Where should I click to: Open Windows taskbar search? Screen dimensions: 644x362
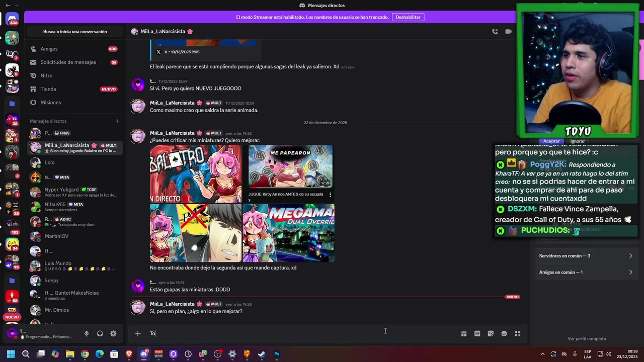pos(26,354)
